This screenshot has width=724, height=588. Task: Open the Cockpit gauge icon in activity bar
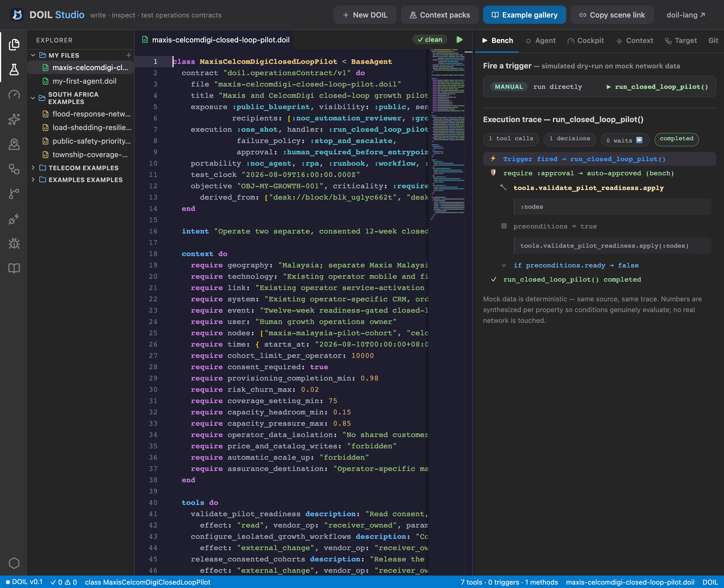pos(14,94)
